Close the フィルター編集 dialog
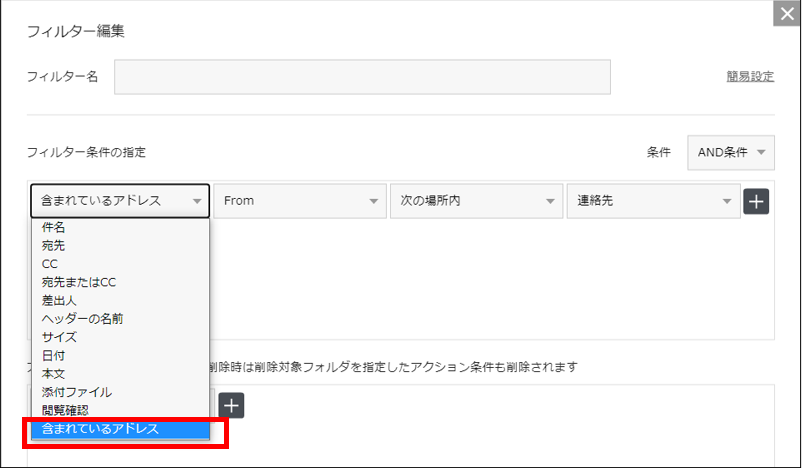 click(x=786, y=16)
